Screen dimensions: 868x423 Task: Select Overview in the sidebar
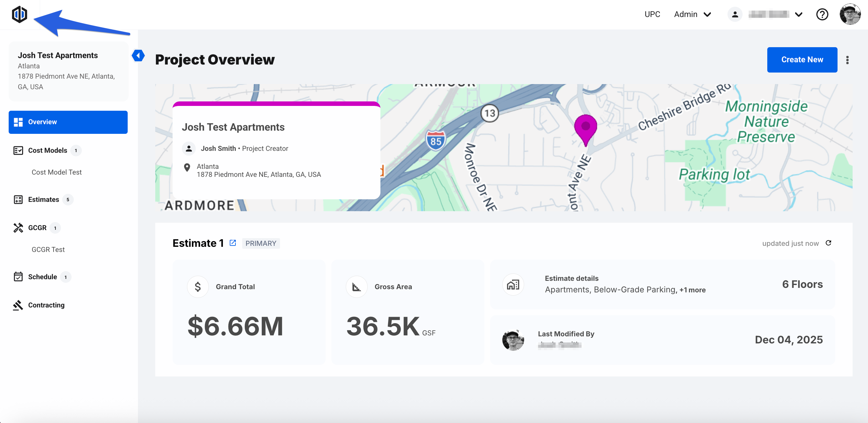point(68,122)
